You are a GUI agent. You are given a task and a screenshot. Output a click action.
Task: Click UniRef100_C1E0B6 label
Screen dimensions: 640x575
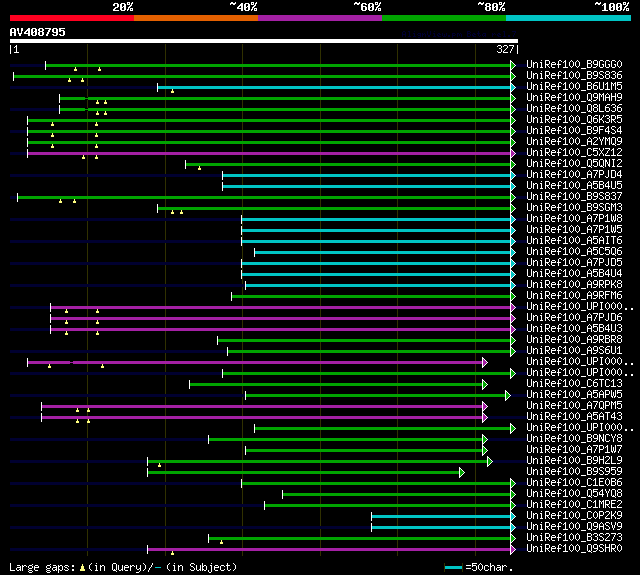click(574, 483)
